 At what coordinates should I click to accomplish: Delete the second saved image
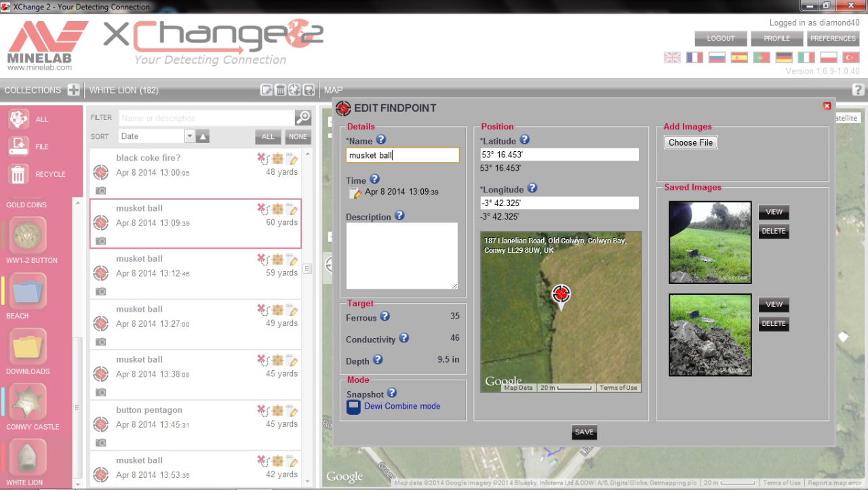(x=774, y=323)
